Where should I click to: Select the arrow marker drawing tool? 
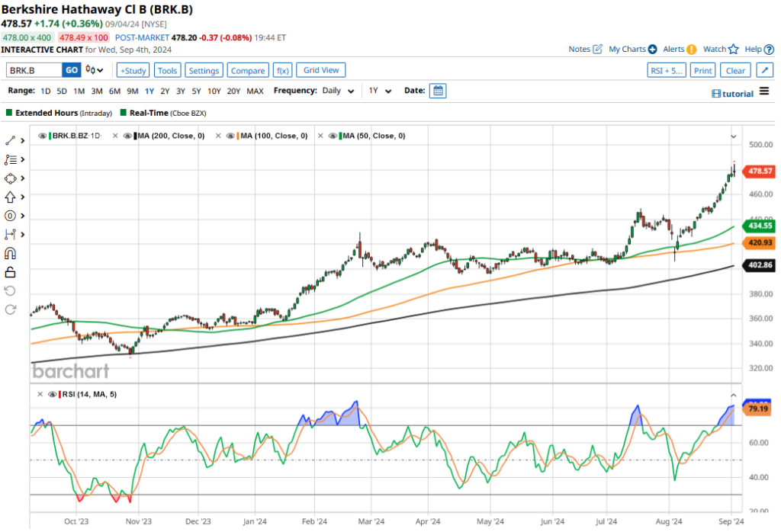11,197
